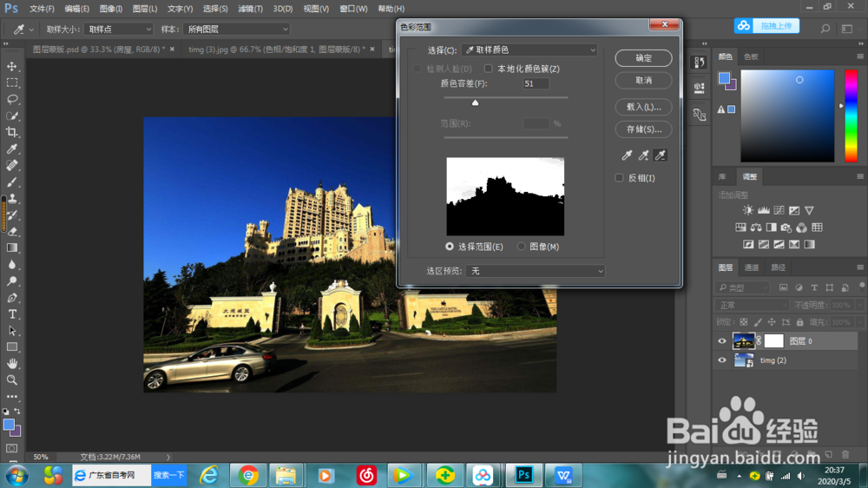The width and height of the screenshot is (868, 488).
Task: Click the layer mask thumbnail of 图层 0
Action: (774, 341)
